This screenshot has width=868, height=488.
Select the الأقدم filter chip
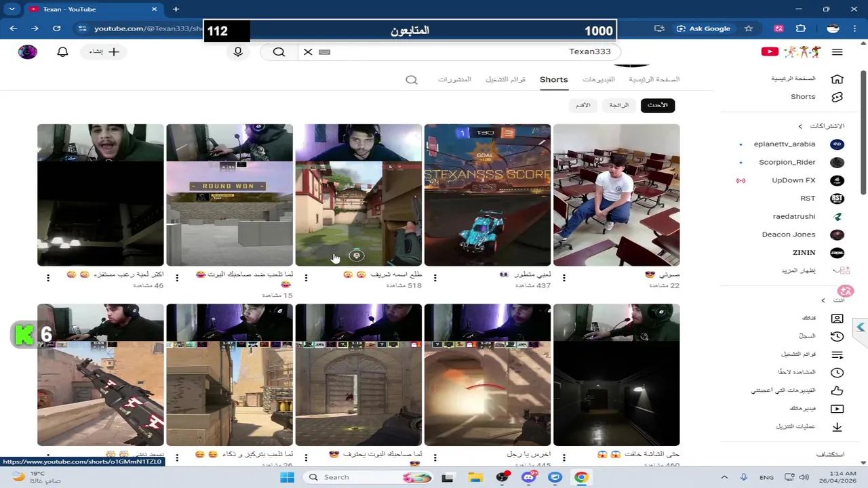[x=583, y=105]
